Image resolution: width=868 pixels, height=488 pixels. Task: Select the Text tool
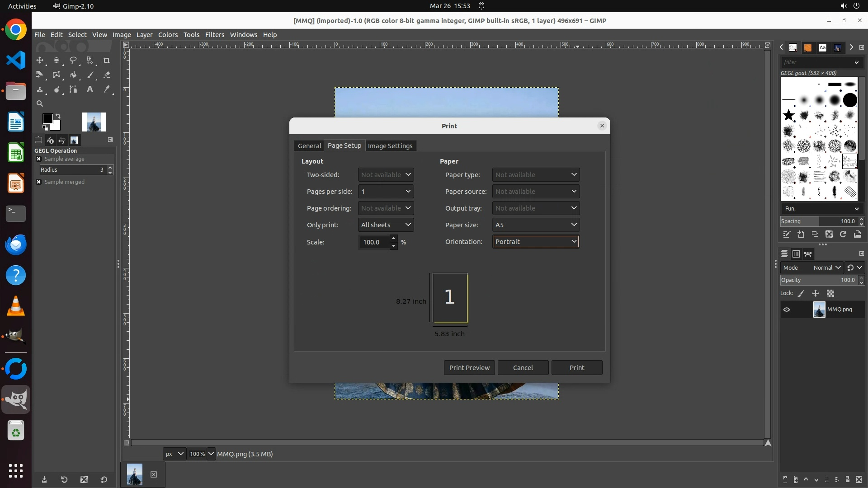point(90,89)
